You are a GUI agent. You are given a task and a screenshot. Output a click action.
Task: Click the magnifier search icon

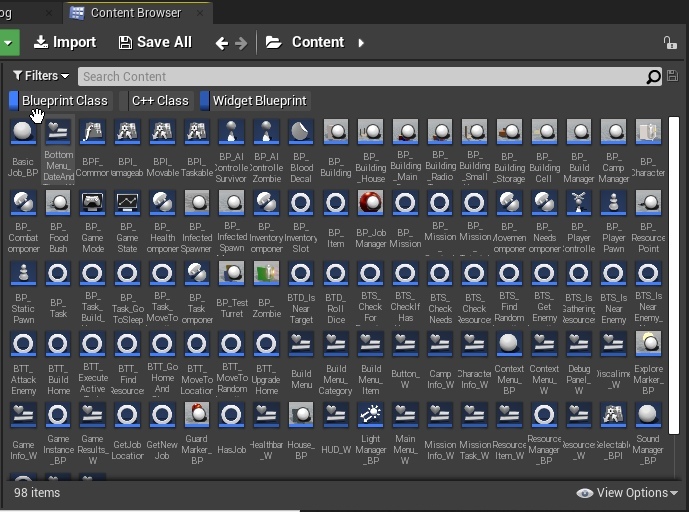click(653, 77)
